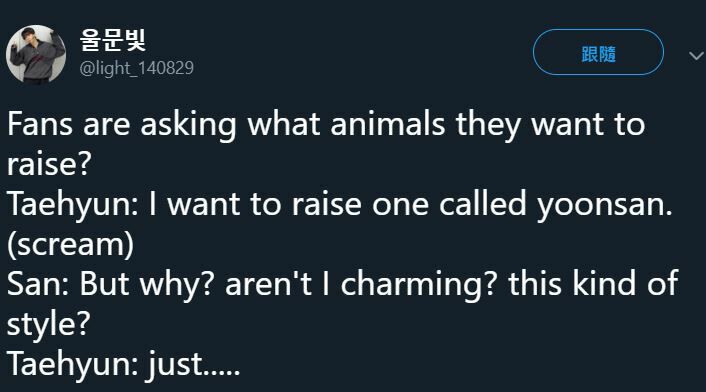Click the word 'Fans' at the tweet start
The image size is (706, 392).
[x=40, y=124]
